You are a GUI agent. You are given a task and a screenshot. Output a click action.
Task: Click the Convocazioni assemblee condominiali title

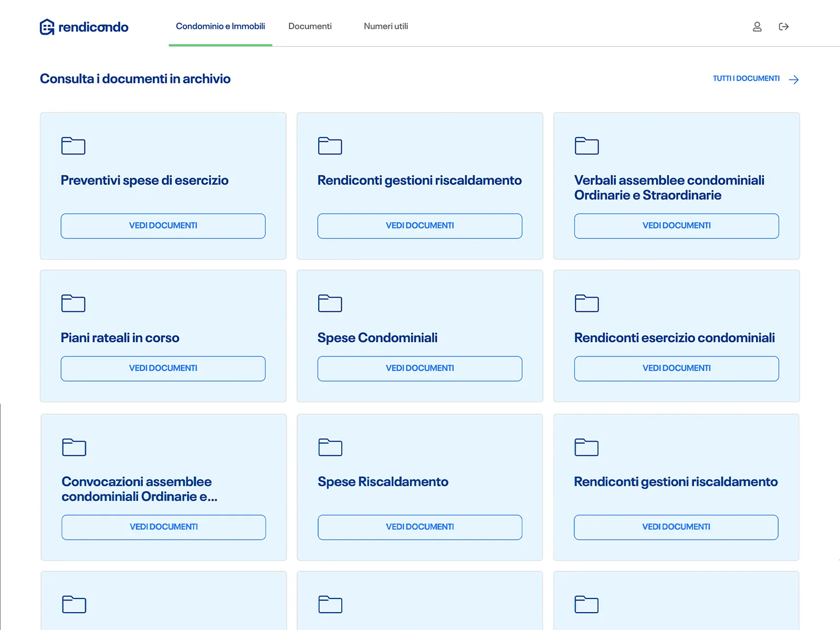coord(139,489)
